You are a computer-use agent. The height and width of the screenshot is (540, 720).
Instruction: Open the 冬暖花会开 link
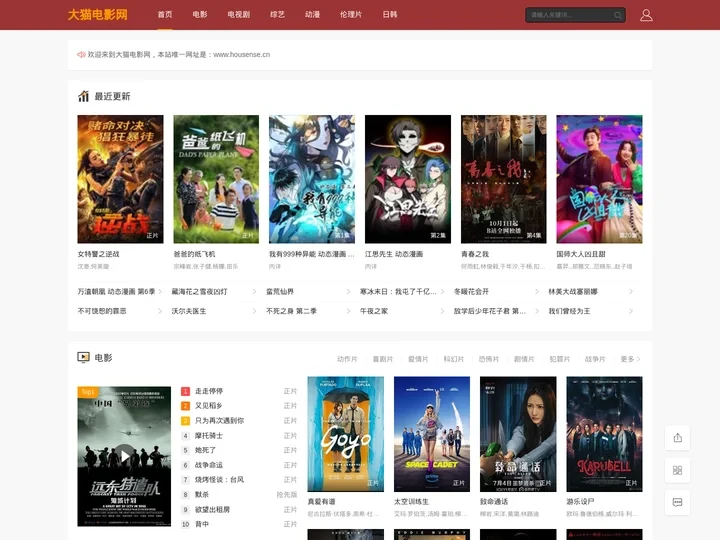pyautogui.click(x=471, y=292)
